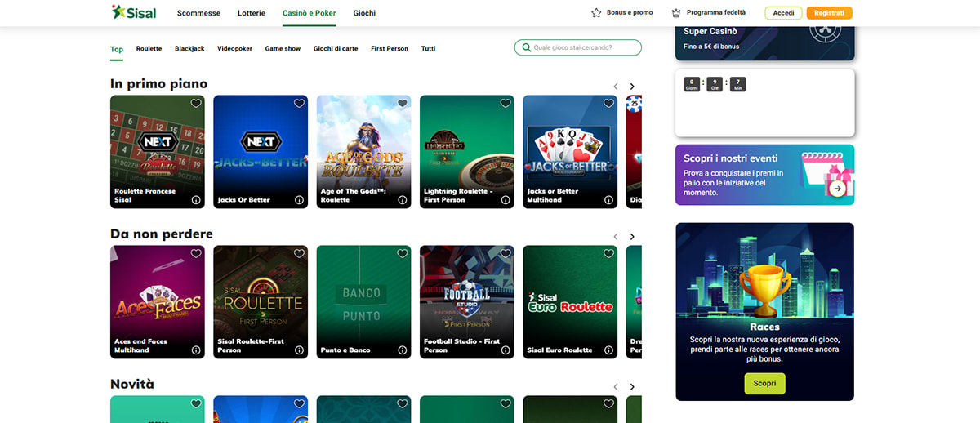The height and width of the screenshot is (423, 980).
Task: Open Lotterie menu
Action: [252, 13]
